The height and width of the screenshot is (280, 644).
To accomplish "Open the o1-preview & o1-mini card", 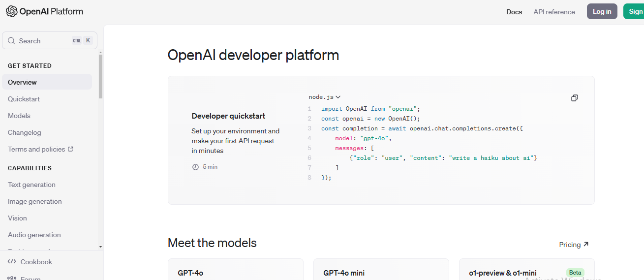I will pos(526,270).
